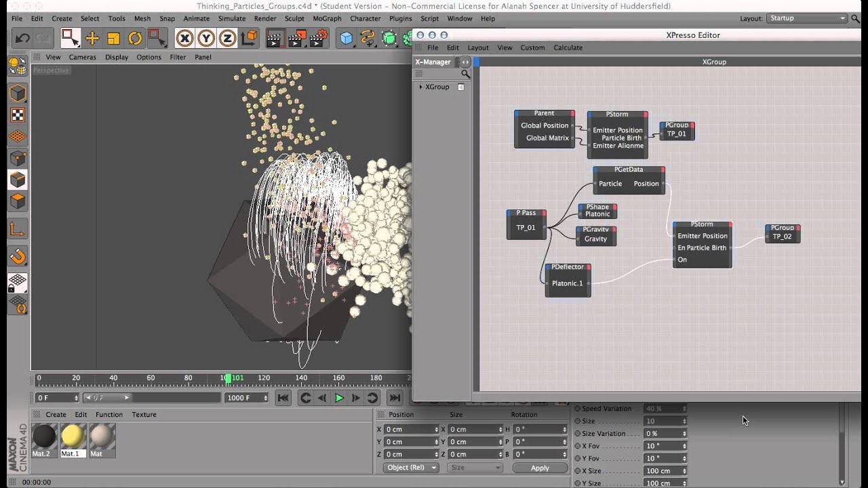Activate the Move tool

click(x=92, y=39)
